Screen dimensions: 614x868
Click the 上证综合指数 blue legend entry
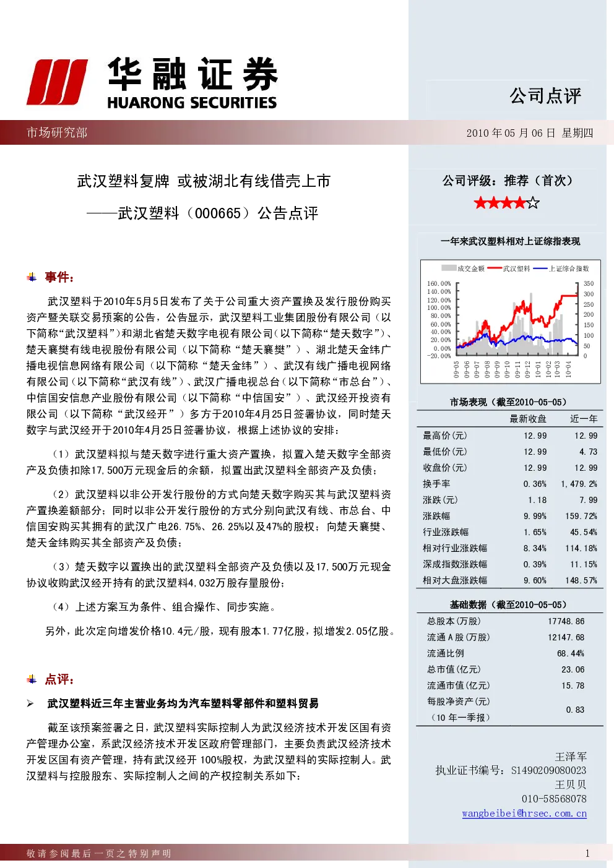561,269
